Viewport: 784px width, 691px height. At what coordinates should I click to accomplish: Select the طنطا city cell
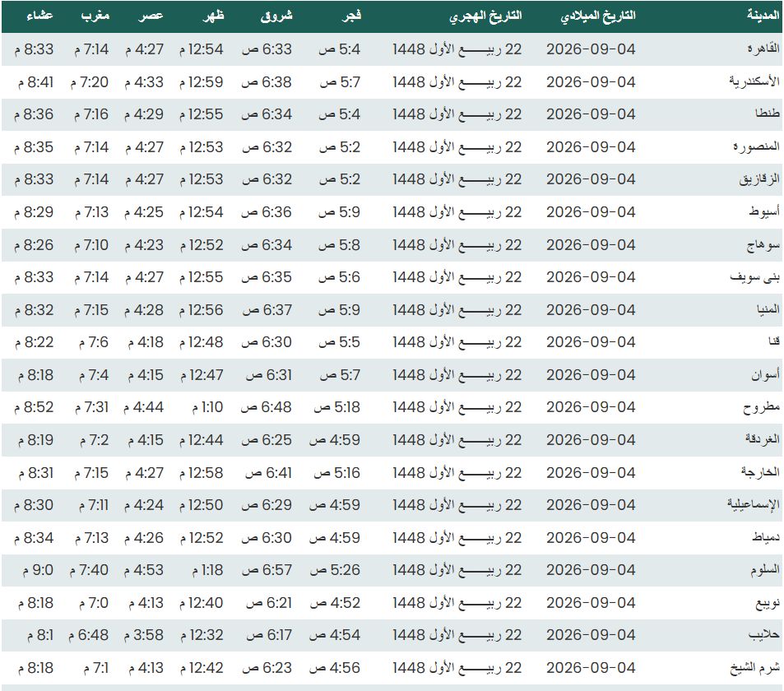click(768, 114)
